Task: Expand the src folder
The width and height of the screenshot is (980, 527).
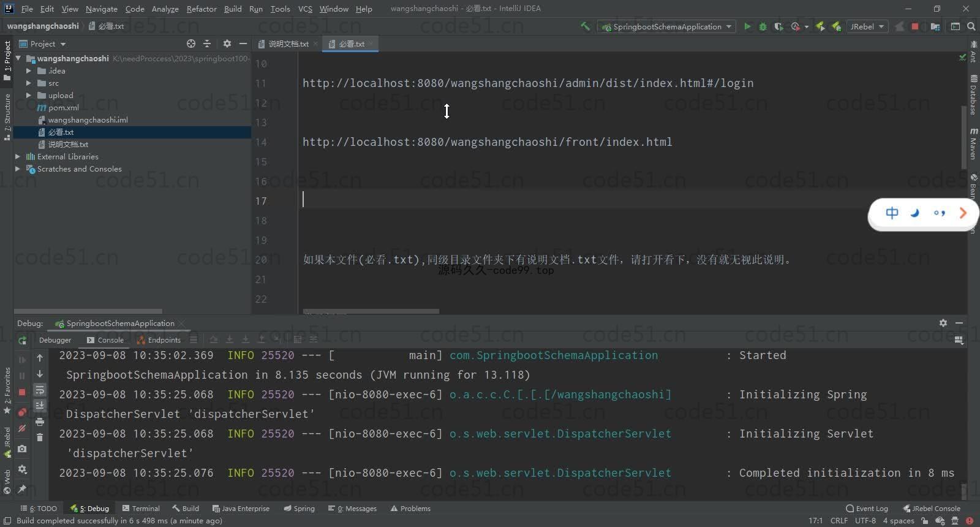Action: pyautogui.click(x=29, y=83)
